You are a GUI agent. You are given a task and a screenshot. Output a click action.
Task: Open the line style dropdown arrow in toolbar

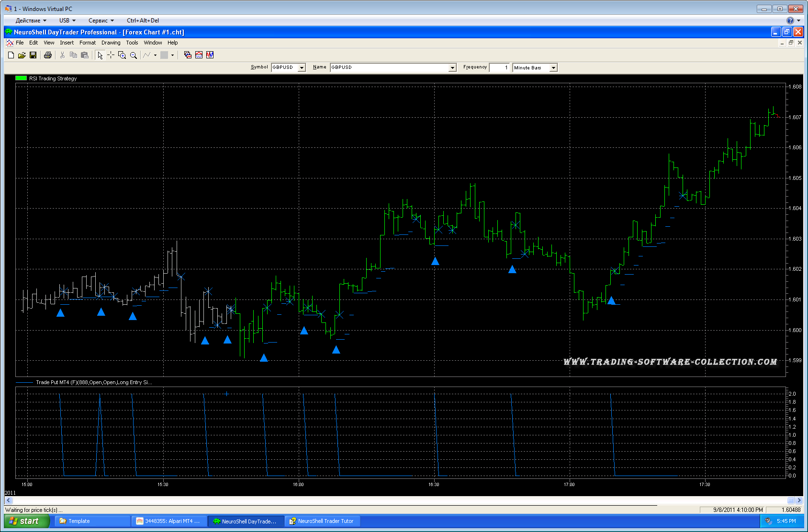(x=155, y=55)
